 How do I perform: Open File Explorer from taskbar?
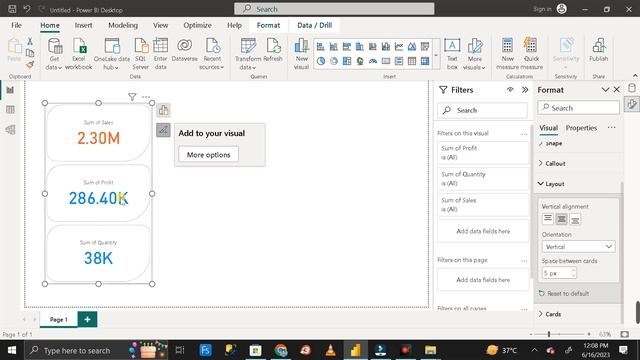[x=430, y=350]
